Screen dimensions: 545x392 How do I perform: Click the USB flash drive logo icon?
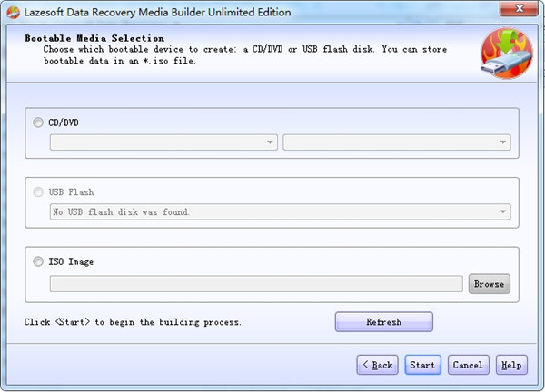(507, 55)
